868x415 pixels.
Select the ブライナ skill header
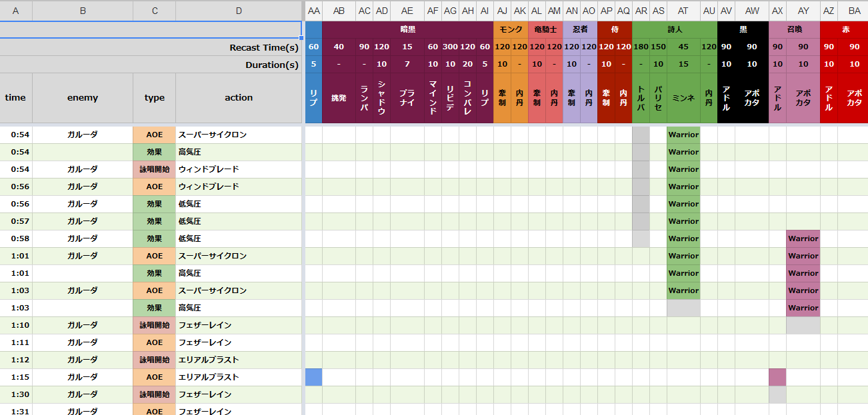406,98
